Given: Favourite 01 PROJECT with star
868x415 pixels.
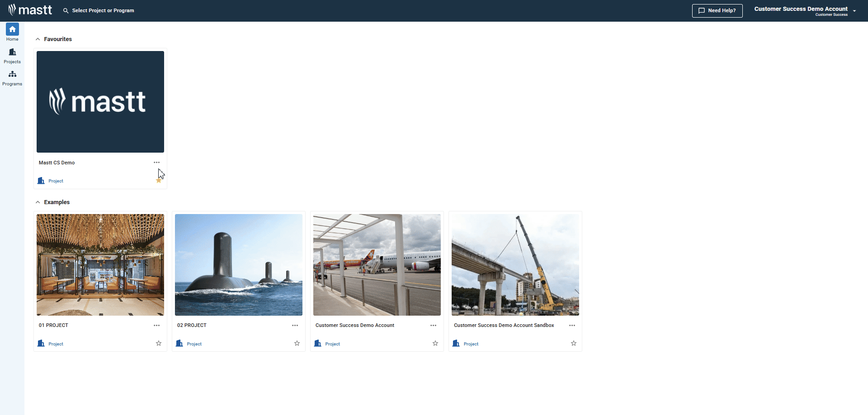Looking at the screenshot, I should pos(159,344).
